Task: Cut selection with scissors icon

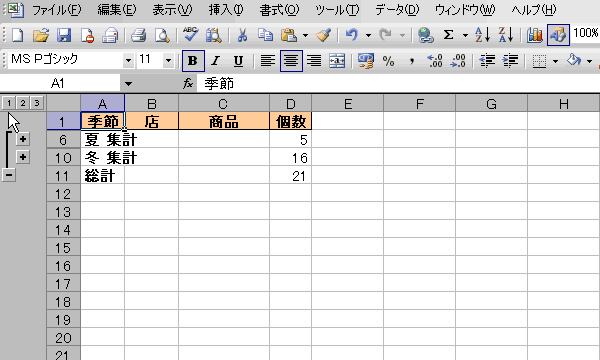Action: click(242, 35)
